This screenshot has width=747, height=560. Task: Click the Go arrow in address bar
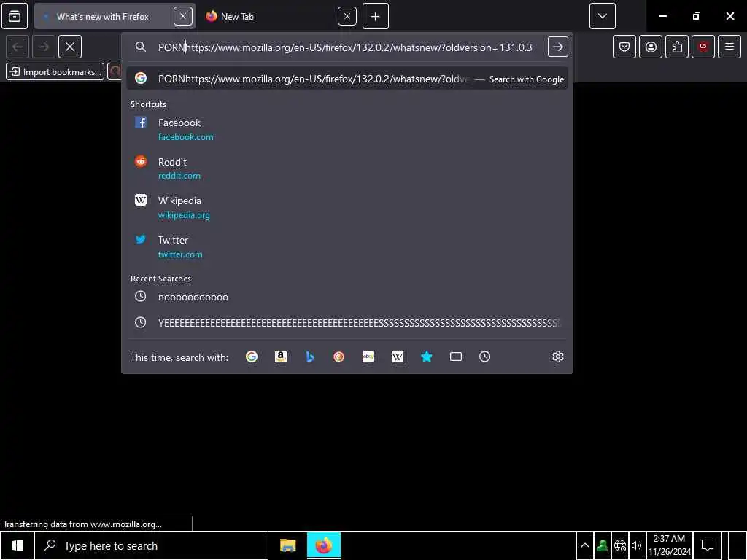pyautogui.click(x=557, y=47)
